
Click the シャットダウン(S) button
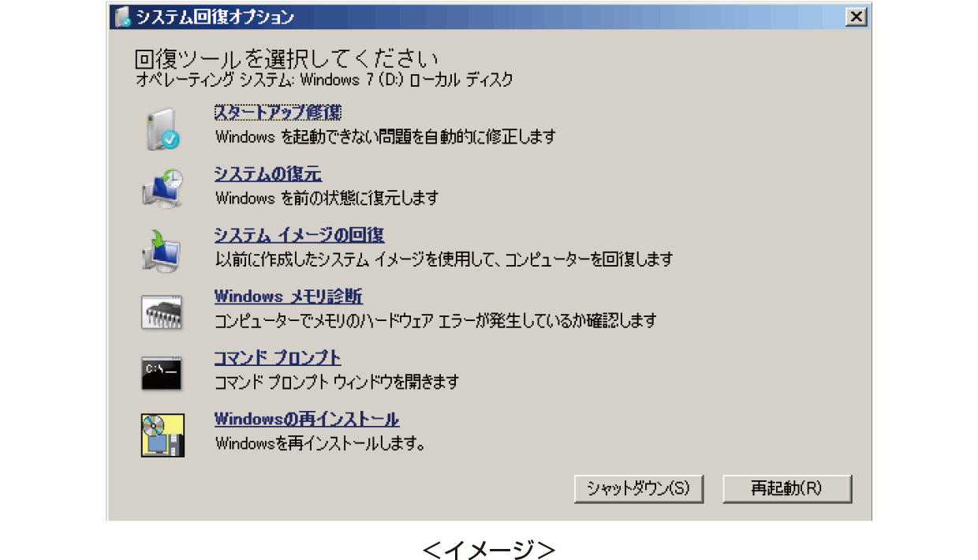click(x=638, y=488)
